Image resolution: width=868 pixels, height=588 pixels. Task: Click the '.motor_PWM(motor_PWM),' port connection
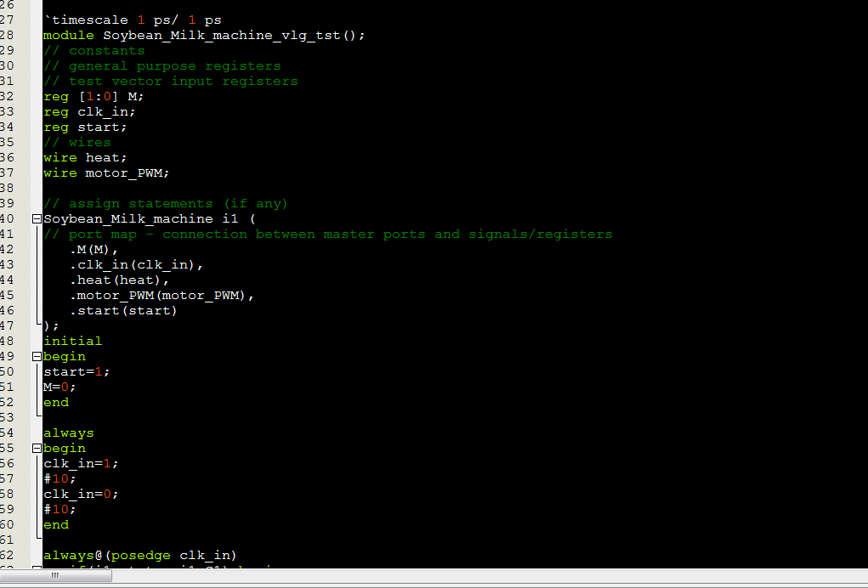[162, 296]
